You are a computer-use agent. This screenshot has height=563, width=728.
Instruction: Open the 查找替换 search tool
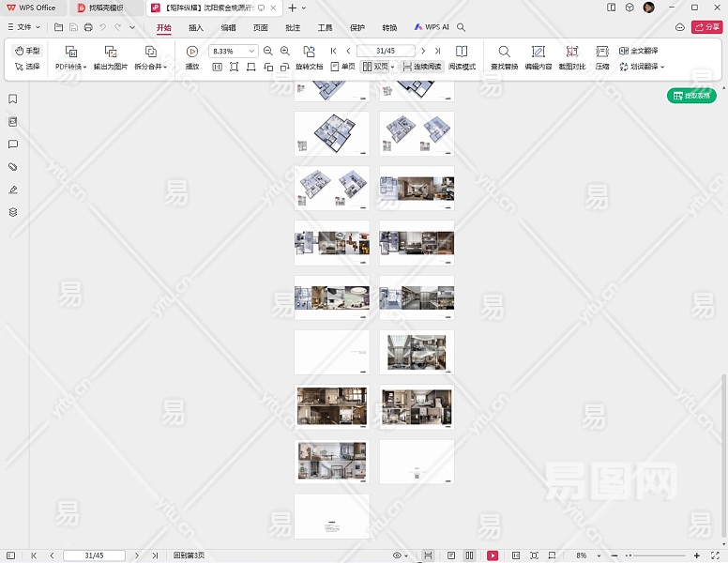pos(504,52)
